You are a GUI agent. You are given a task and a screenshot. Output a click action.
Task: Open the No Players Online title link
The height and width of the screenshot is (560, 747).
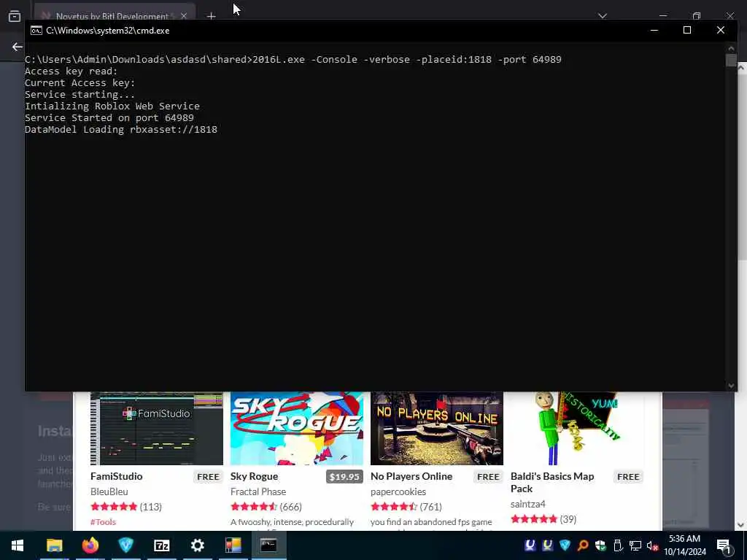[411, 476]
